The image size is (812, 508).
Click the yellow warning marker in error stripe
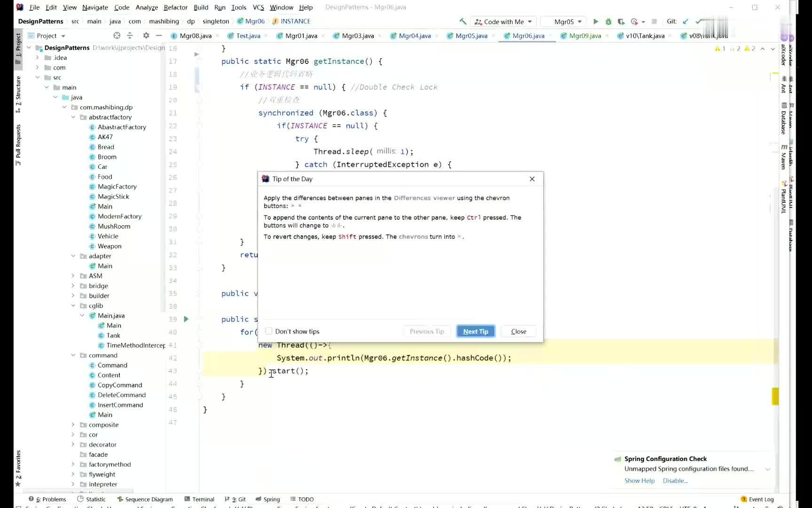coord(775,396)
